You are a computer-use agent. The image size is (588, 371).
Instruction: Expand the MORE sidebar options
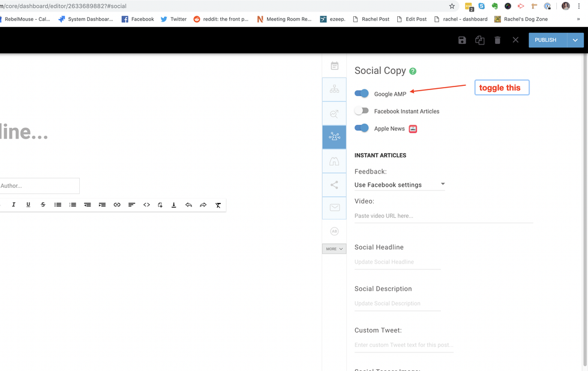pos(334,249)
